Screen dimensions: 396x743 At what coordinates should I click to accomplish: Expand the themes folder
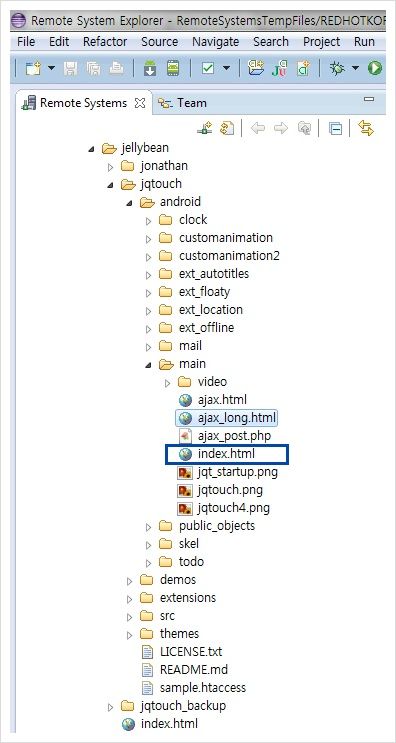pos(129,635)
